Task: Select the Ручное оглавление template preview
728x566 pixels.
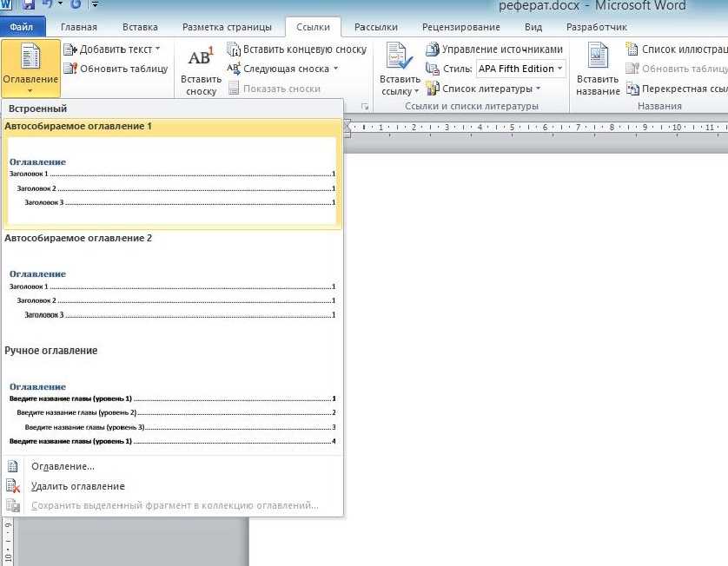Action: [x=171, y=412]
